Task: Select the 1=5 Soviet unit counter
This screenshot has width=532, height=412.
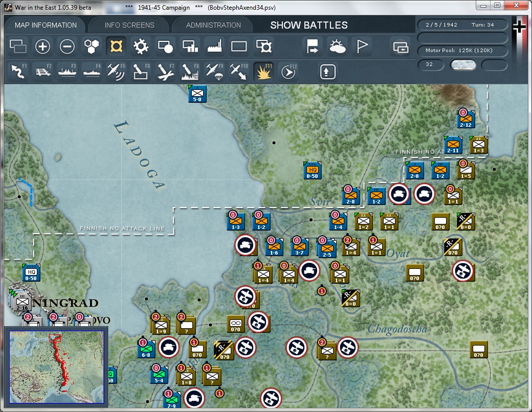Action: click(x=465, y=170)
